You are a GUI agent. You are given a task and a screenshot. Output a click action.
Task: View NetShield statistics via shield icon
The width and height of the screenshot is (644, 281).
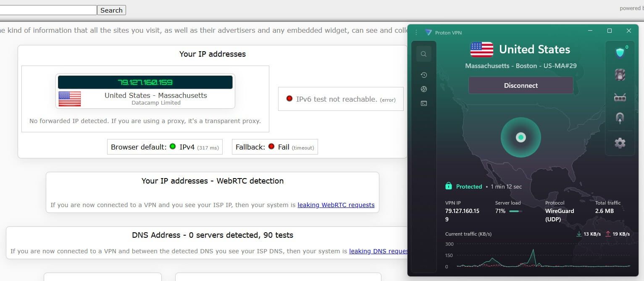pos(620,52)
